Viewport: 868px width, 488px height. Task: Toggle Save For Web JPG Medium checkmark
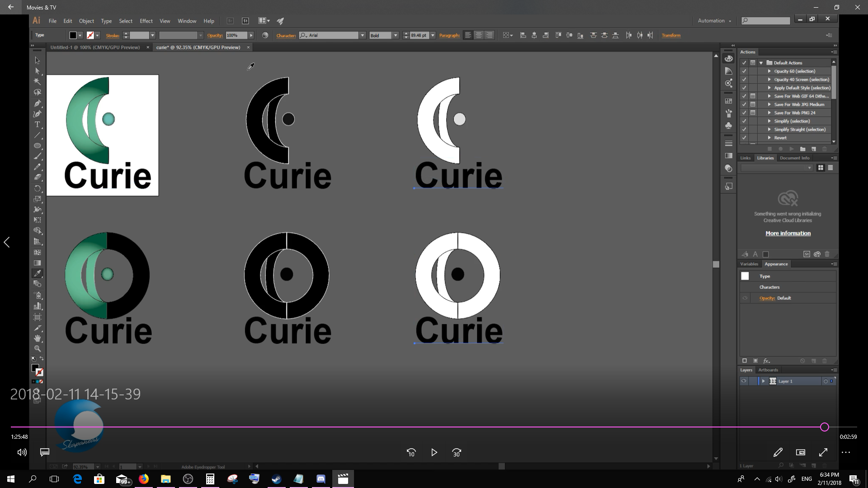pos(744,104)
